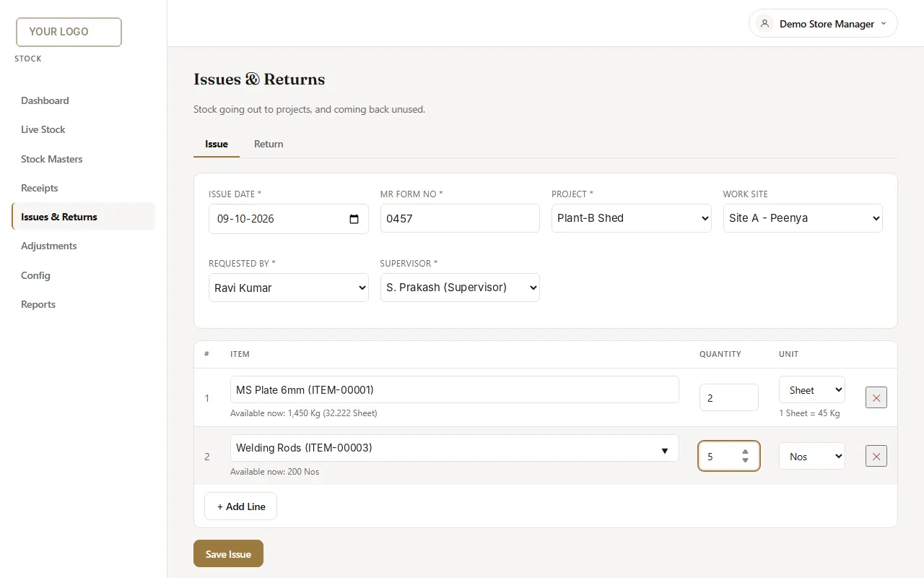
Task: Switch to the Return tab
Action: 269,144
